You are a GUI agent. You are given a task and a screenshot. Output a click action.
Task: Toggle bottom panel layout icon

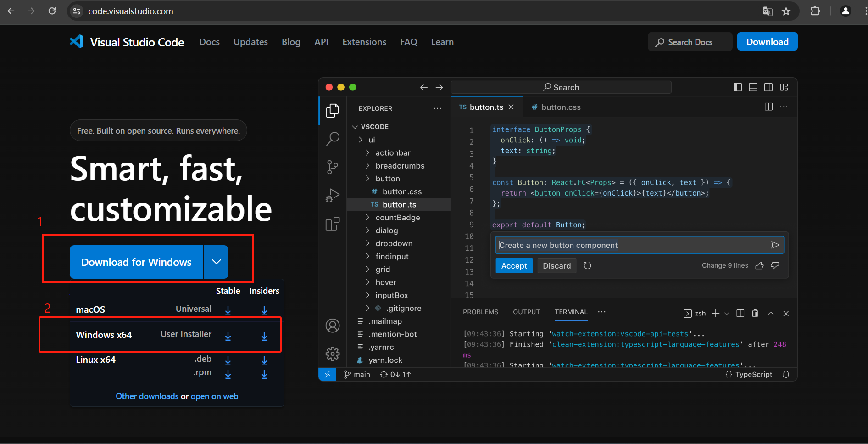[753, 87]
